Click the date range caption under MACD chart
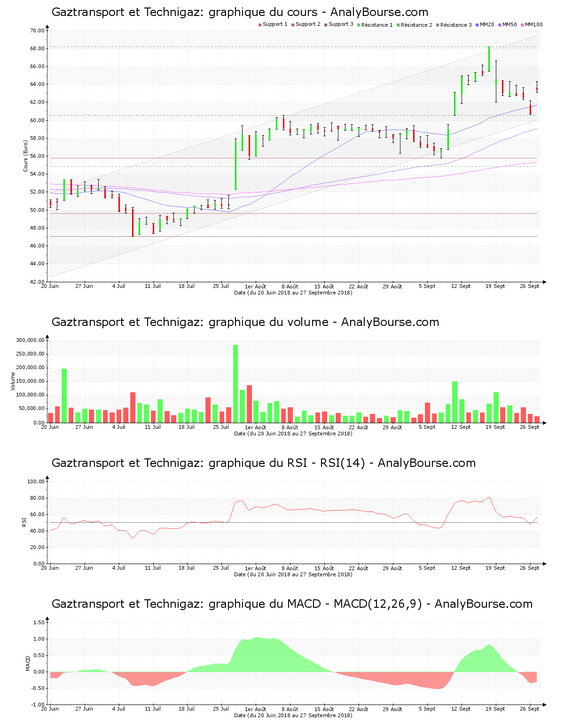This screenshot has width=564, height=728. (293, 715)
